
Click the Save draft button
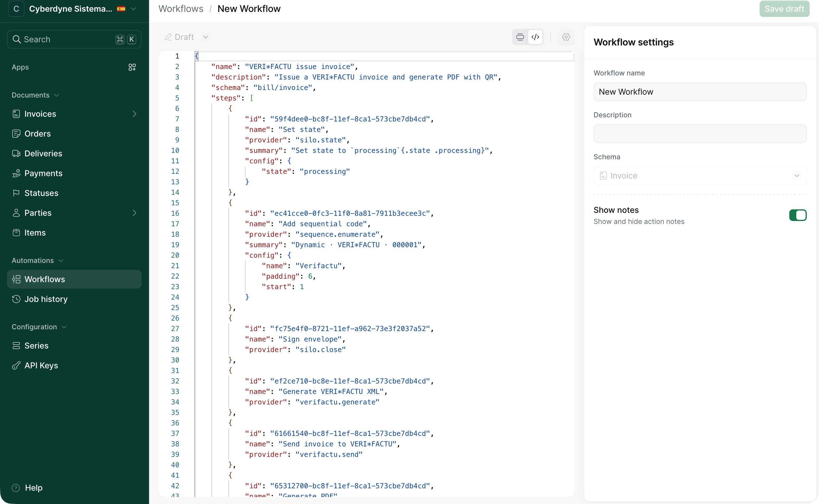pos(784,9)
